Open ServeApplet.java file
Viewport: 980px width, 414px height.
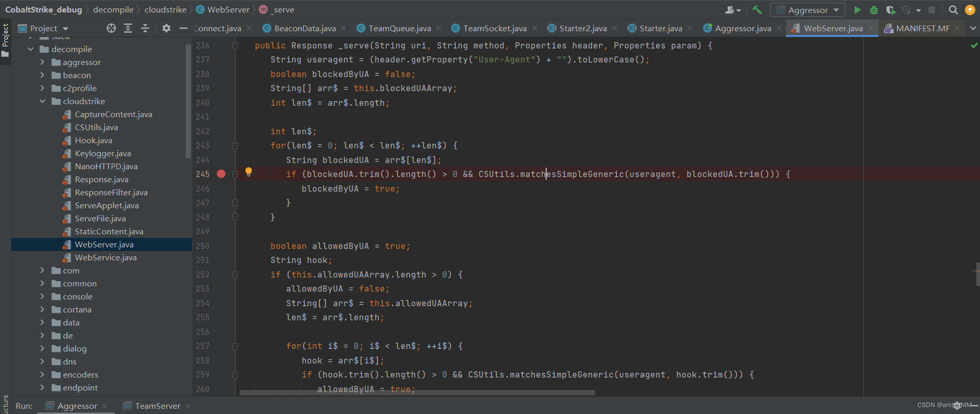[107, 205]
